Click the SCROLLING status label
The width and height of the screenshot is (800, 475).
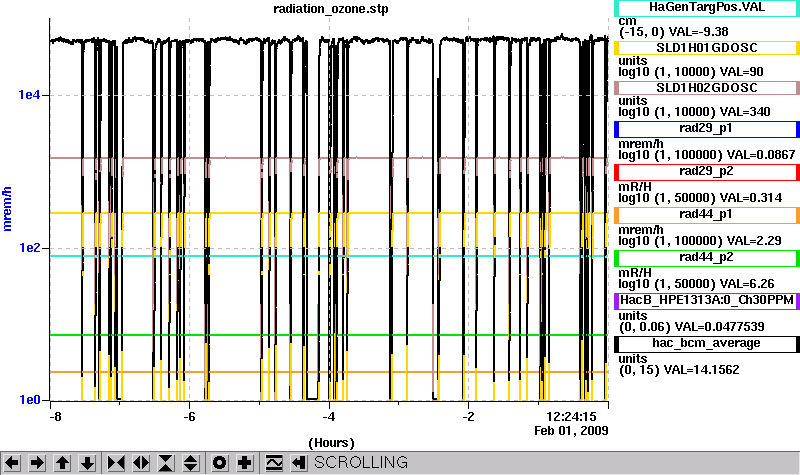pyautogui.click(x=361, y=462)
